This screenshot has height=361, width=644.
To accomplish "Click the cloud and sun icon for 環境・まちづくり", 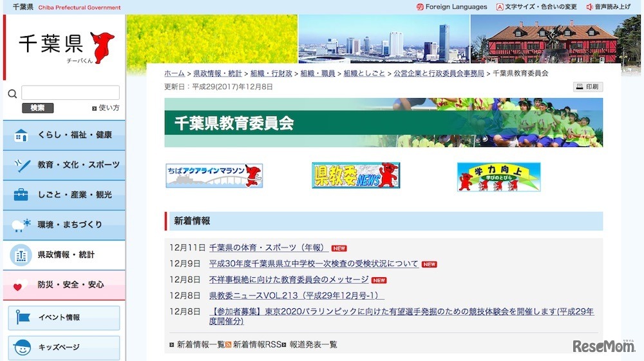I will [21, 225].
